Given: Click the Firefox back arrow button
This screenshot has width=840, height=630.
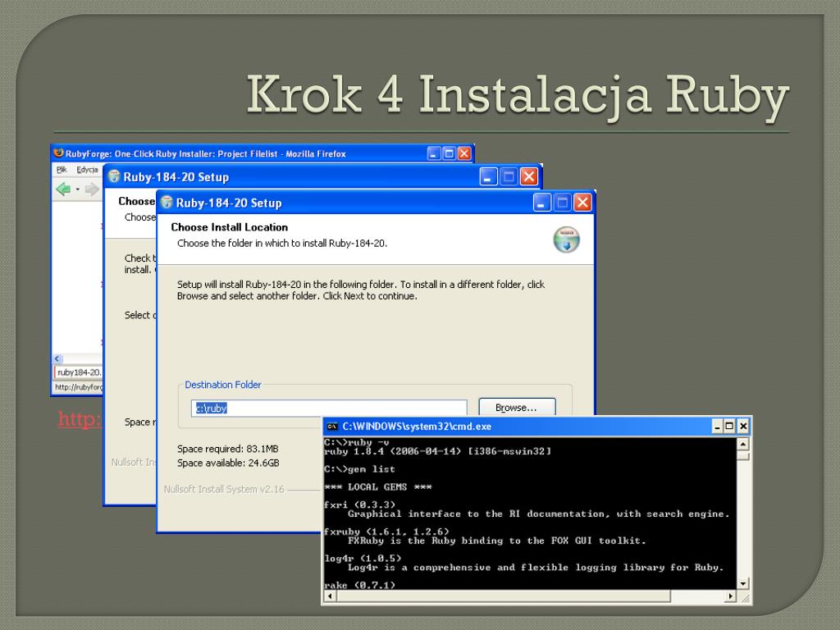Looking at the screenshot, I should click(x=64, y=189).
